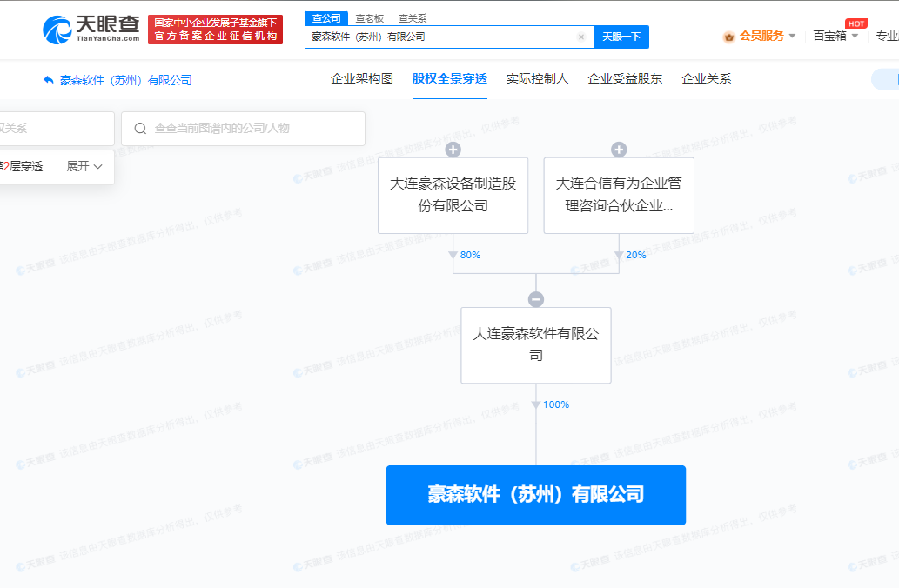Switch to the 实际控制人 tab
The height and width of the screenshot is (588, 899).
click(x=537, y=78)
